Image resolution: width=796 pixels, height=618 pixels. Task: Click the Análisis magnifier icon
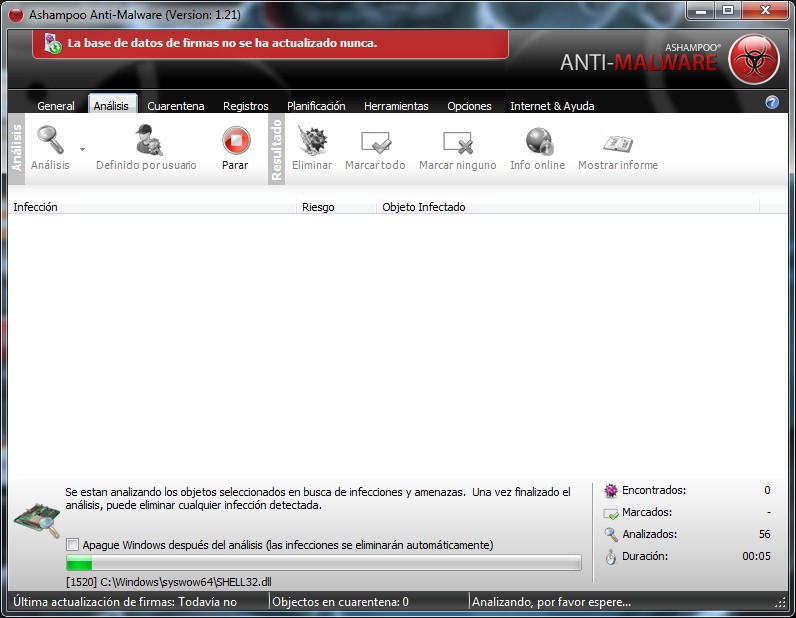pos(50,140)
